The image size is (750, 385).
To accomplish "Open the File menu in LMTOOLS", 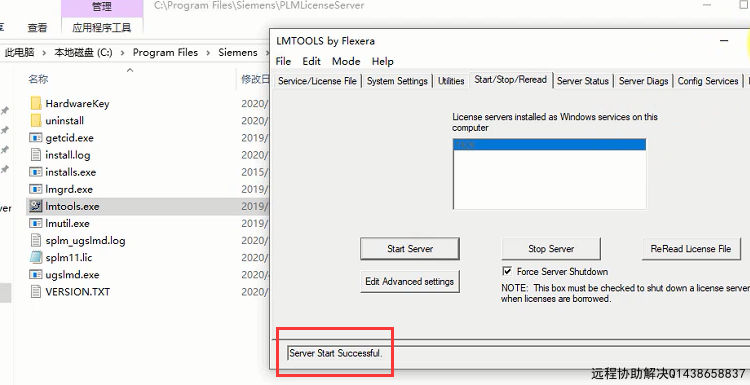I will click(x=283, y=61).
